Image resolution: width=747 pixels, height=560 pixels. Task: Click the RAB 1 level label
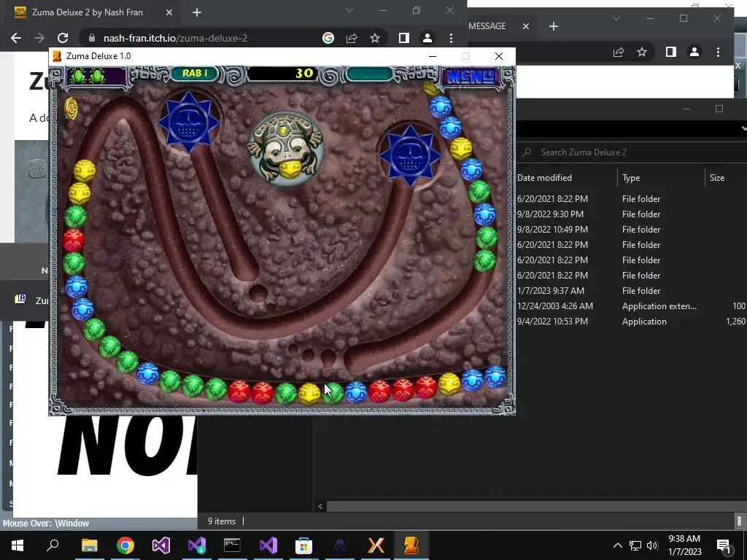click(194, 74)
